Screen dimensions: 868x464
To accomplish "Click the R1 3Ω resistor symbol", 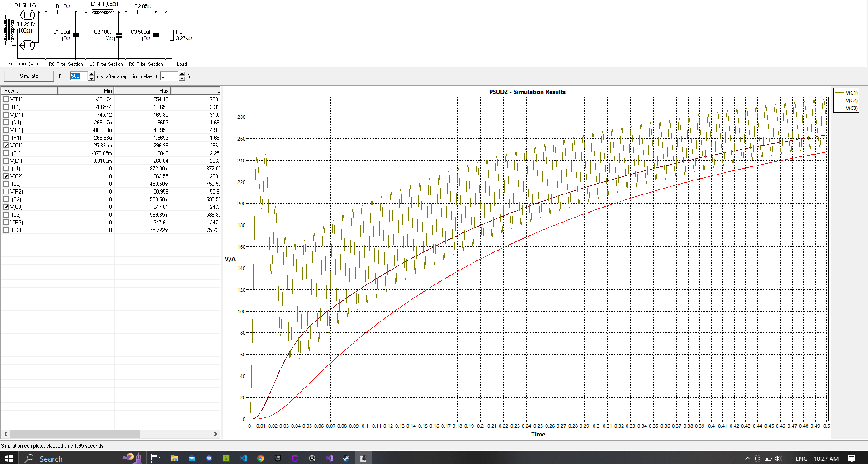I will coord(63,12).
